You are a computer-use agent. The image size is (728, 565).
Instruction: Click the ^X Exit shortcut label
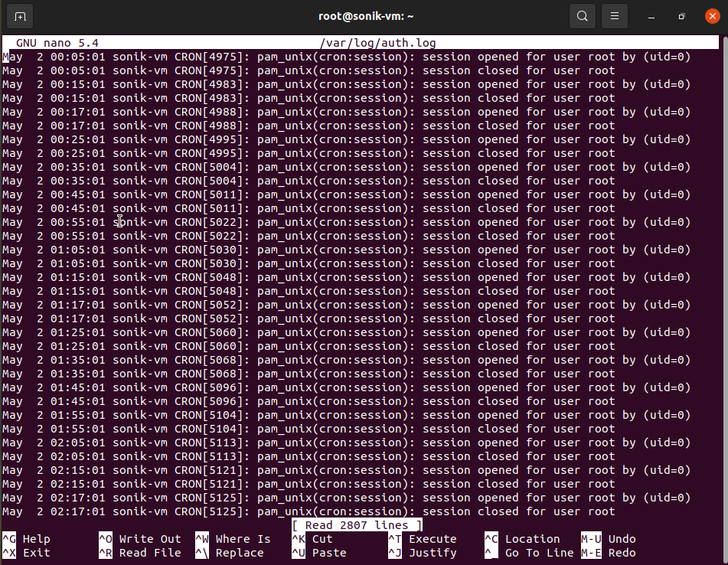pyautogui.click(x=27, y=553)
